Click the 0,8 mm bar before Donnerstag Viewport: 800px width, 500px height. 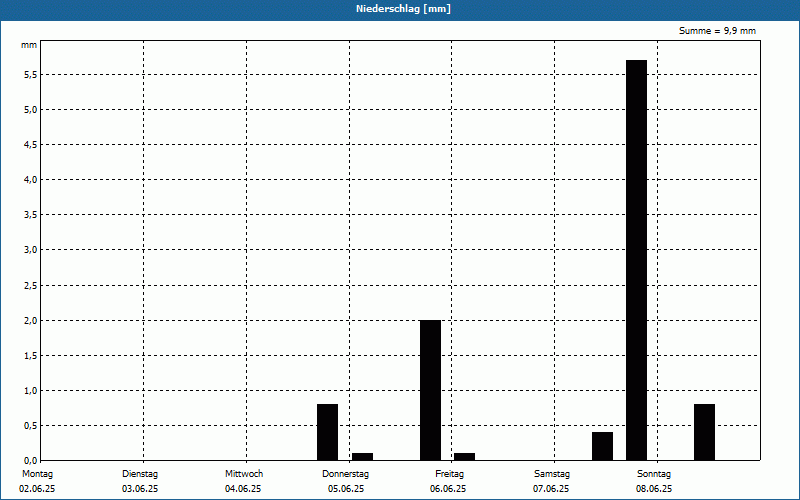(327, 432)
